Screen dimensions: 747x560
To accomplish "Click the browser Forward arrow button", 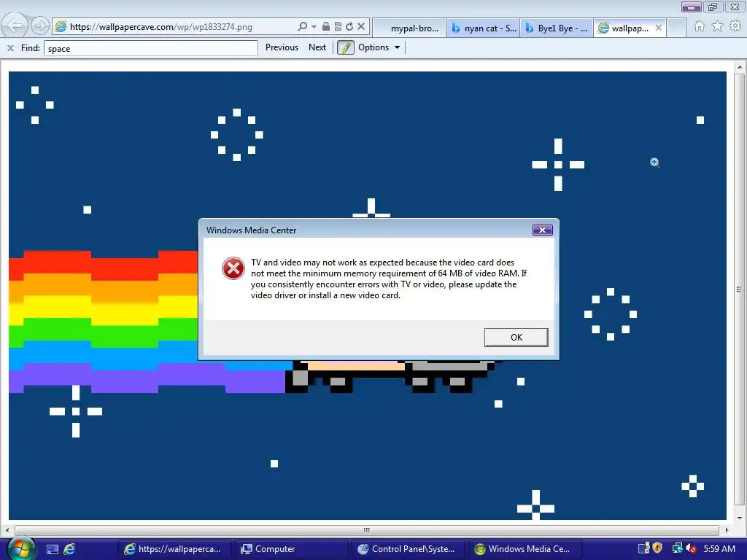I will pyautogui.click(x=40, y=26).
